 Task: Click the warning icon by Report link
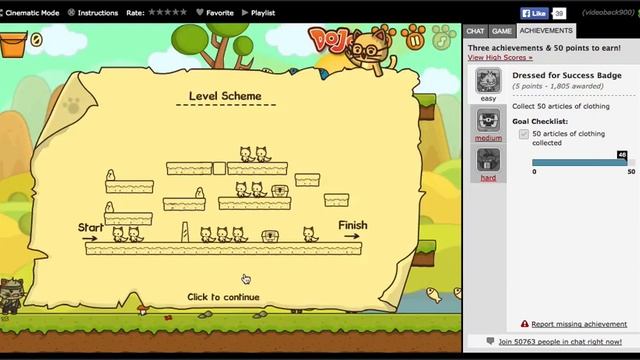[524, 324]
